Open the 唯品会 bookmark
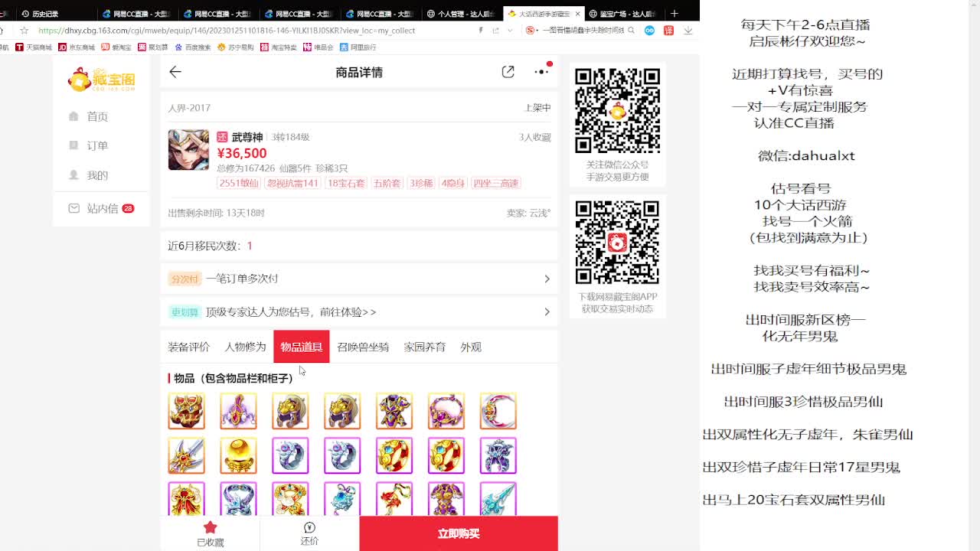This screenshot has width=980, height=551. point(318,47)
